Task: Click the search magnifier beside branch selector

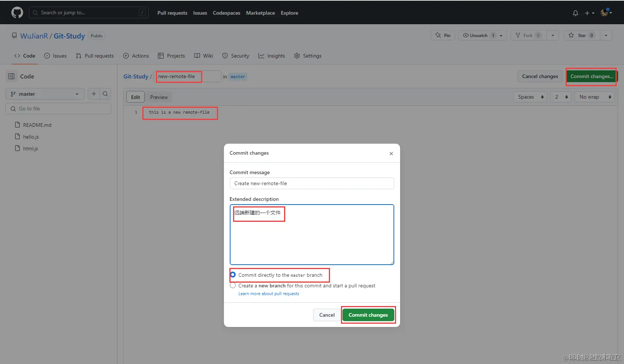Action: (x=105, y=94)
